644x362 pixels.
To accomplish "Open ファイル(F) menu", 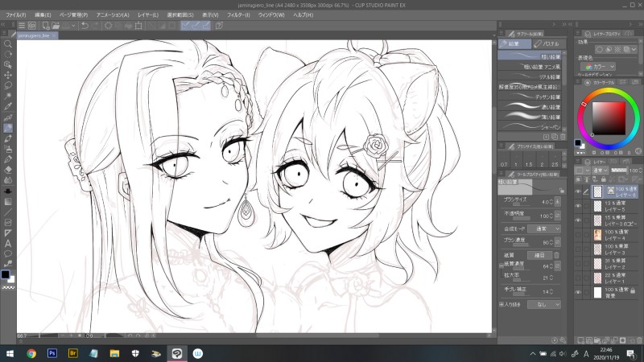I will tap(15, 14).
